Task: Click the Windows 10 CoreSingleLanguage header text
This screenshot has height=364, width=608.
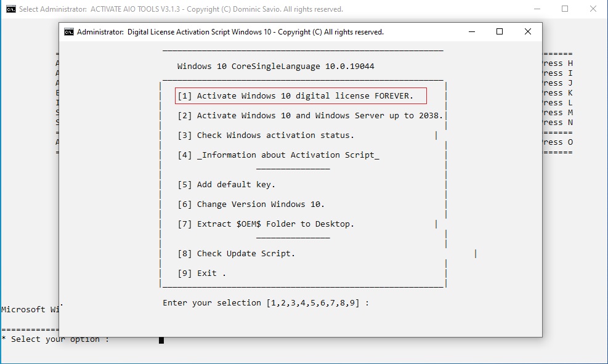Action: pyautogui.click(x=275, y=66)
